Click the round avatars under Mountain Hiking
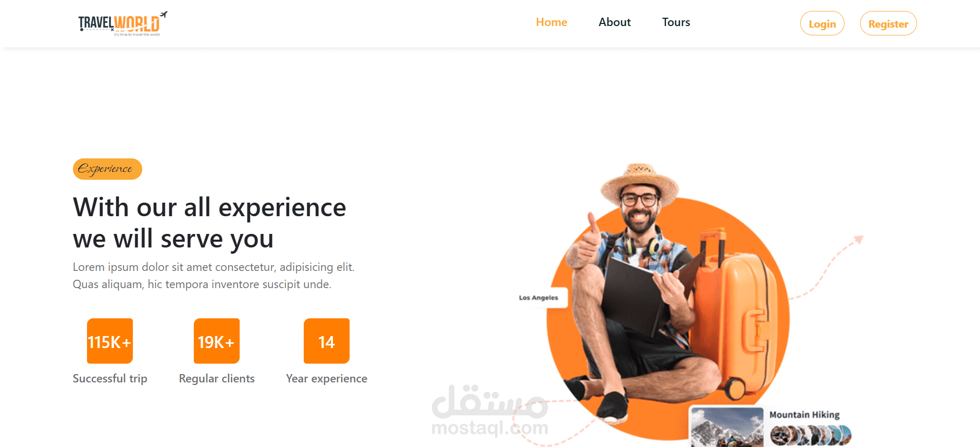 pos(810,436)
